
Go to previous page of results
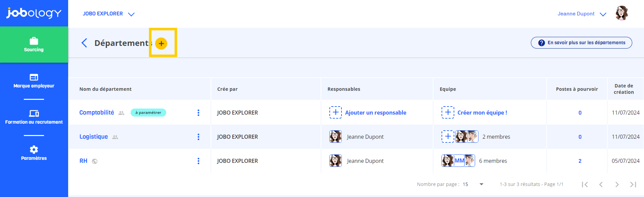pyautogui.click(x=601, y=184)
